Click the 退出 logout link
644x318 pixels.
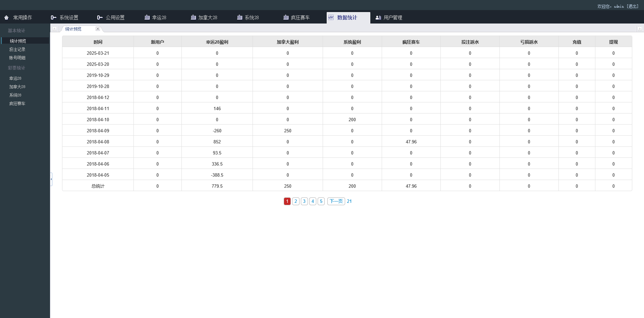pyautogui.click(x=633, y=6)
